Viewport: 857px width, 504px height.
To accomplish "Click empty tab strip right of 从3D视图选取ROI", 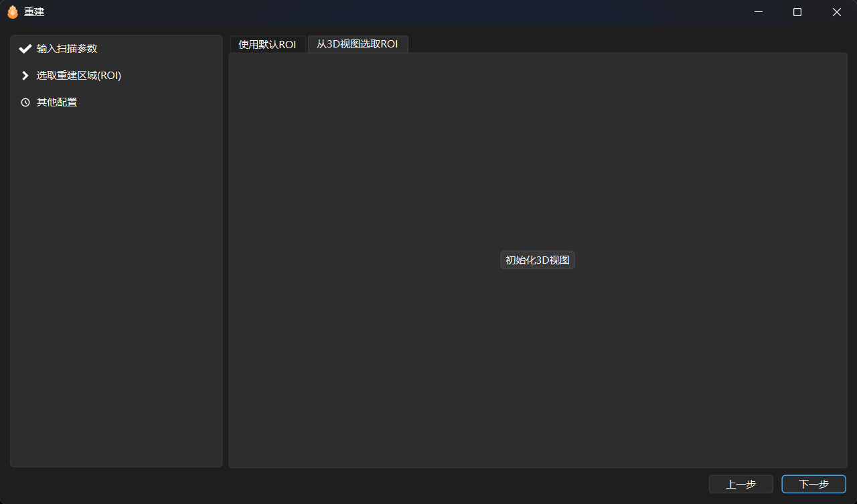I will (603, 44).
